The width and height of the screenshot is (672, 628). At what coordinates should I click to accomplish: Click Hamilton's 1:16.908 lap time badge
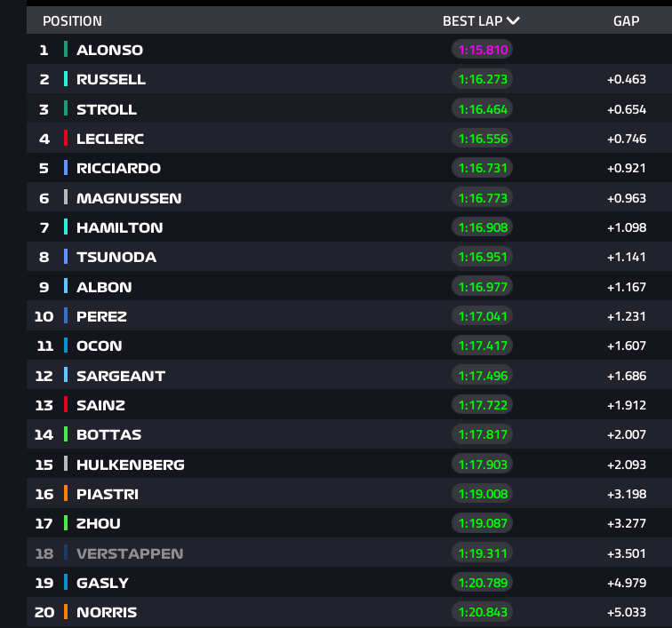(482, 227)
